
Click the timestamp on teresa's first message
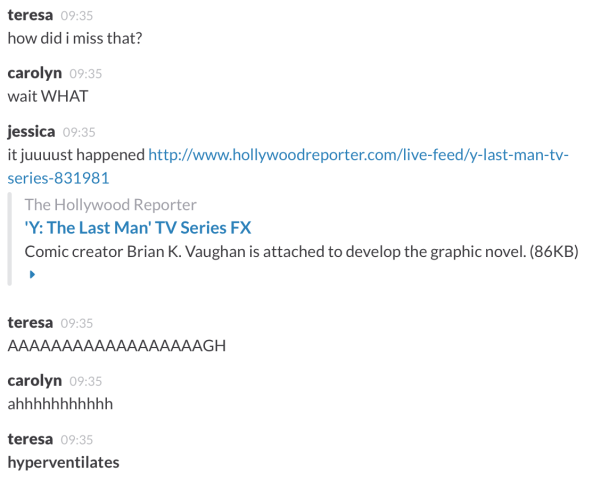point(77,16)
